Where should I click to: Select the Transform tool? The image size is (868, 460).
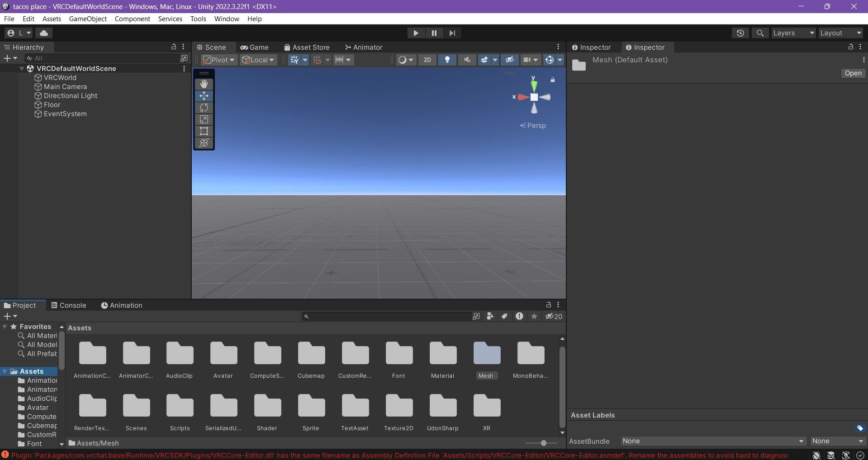pos(204,143)
